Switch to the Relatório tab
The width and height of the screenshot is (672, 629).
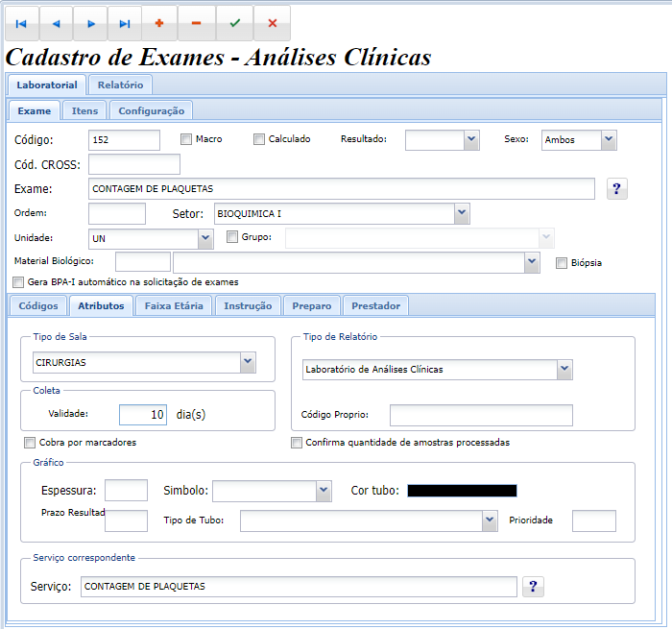click(x=120, y=85)
